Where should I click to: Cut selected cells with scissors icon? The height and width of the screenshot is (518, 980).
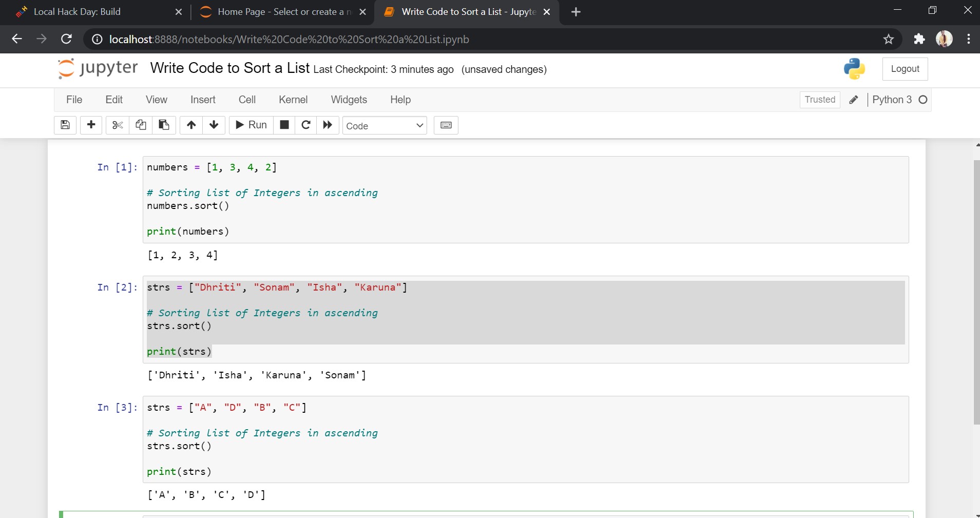[118, 125]
